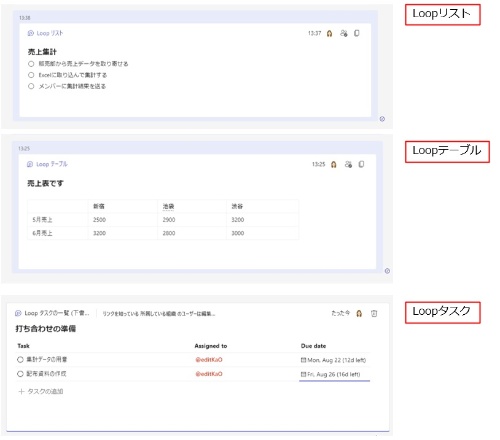Image resolution: width=500 pixels, height=440 pixels.
Task: Copy the Loop リスト component with copy icon
Action: pos(357,33)
